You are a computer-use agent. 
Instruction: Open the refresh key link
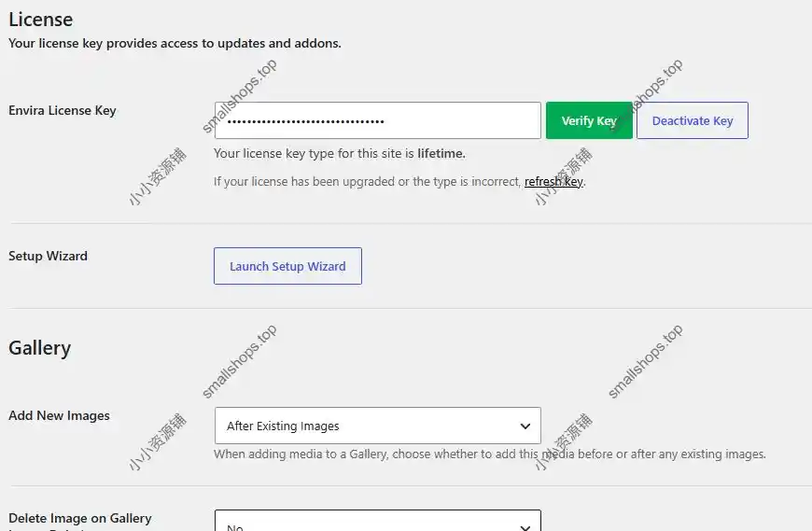click(553, 182)
